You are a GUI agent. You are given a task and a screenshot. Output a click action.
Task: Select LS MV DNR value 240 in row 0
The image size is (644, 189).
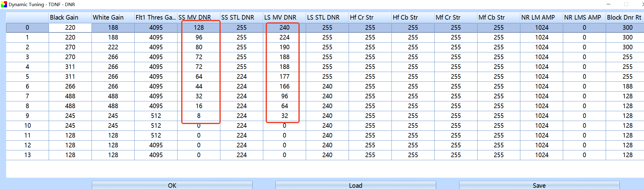coord(284,28)
